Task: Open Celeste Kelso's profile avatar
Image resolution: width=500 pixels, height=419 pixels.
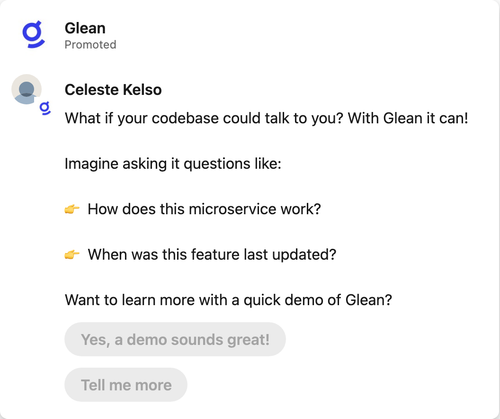Action: pyautogui.click(x=26, y=89)
